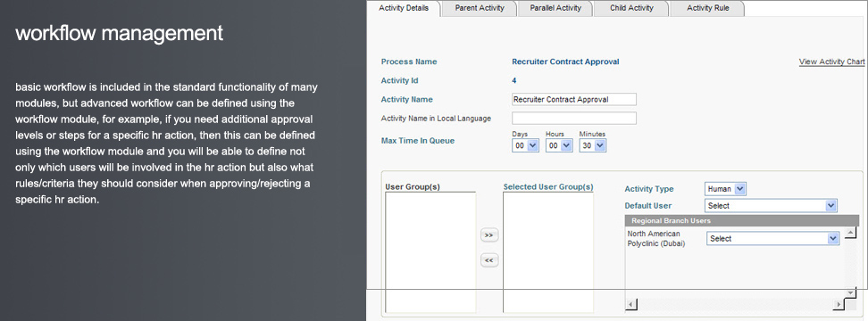The image size is (868, 321).
Task: Follow the View Activity Chart link
Action: 831,62
